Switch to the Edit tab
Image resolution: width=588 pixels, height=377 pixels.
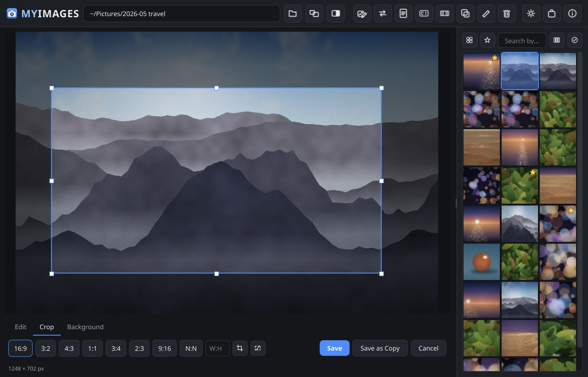click(21, 327)
